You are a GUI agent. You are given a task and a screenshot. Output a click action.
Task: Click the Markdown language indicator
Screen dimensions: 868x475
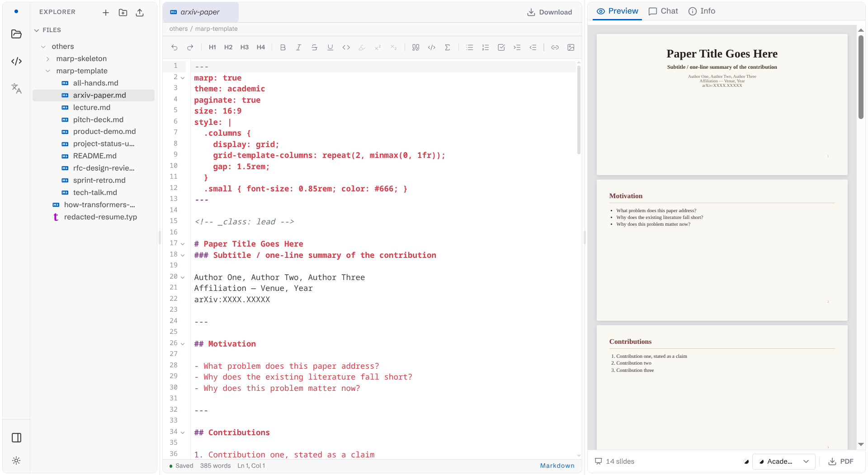click(x=557, y=465)
